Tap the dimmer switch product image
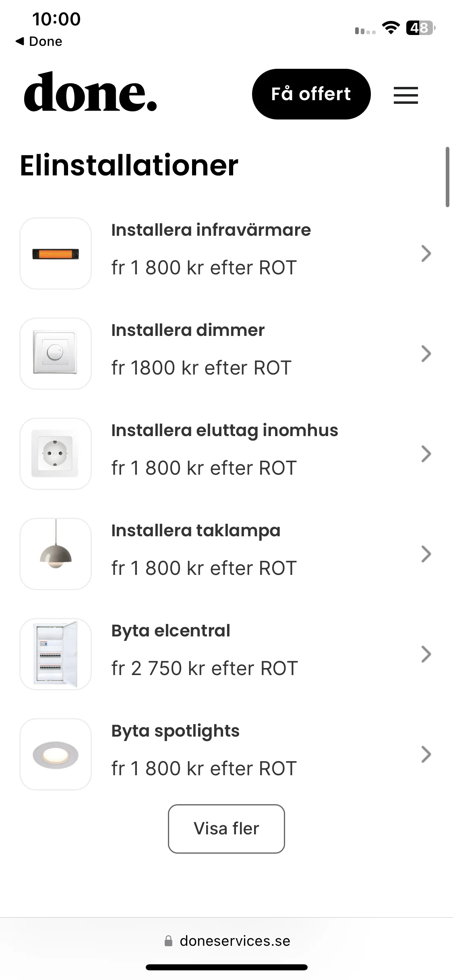Viewport: 453px width, 980px height. click(56, 354)
